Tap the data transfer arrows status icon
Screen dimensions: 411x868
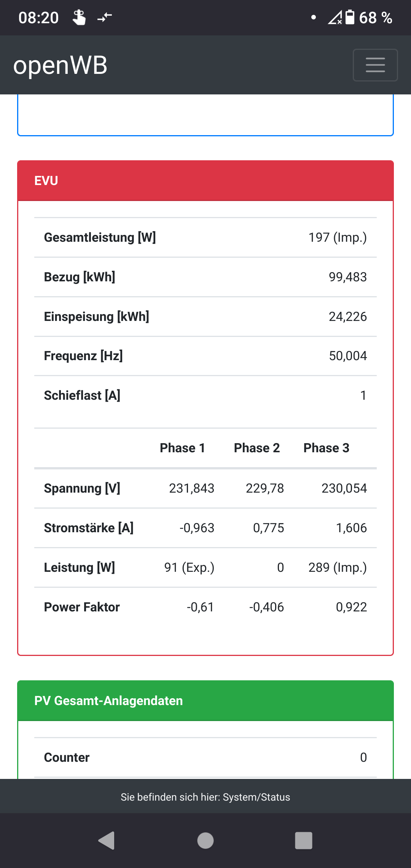coord(105,18)
